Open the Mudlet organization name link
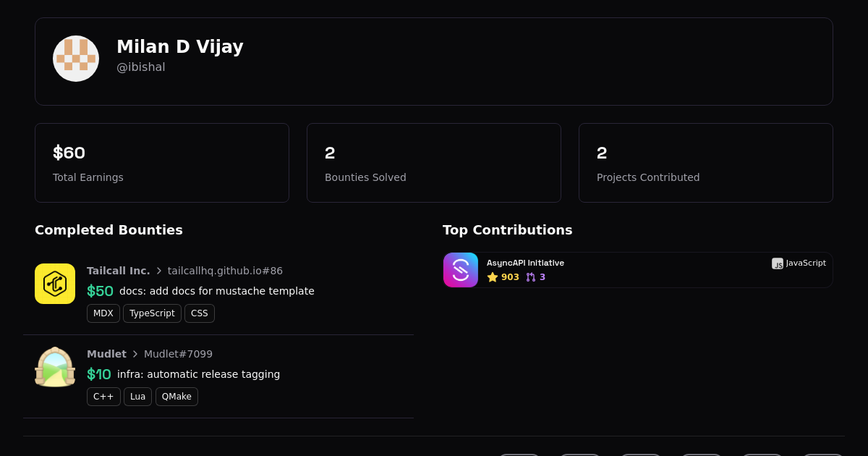This screenshot has width=868, height=456. point(106,354)
